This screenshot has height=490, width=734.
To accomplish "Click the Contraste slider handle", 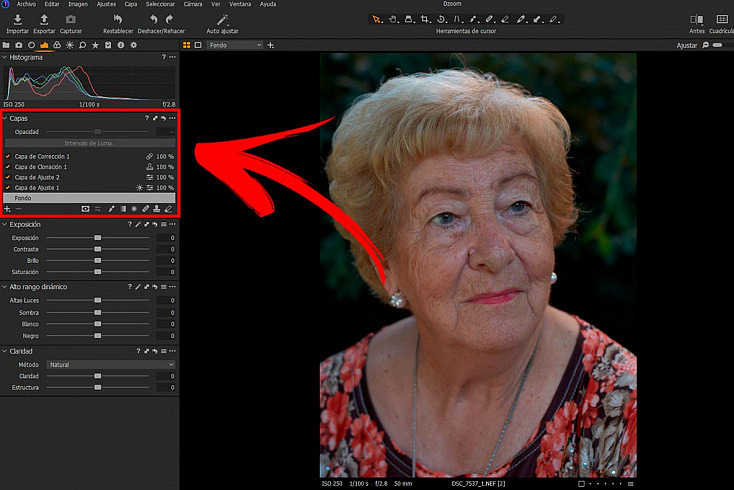I will (97, 249).
